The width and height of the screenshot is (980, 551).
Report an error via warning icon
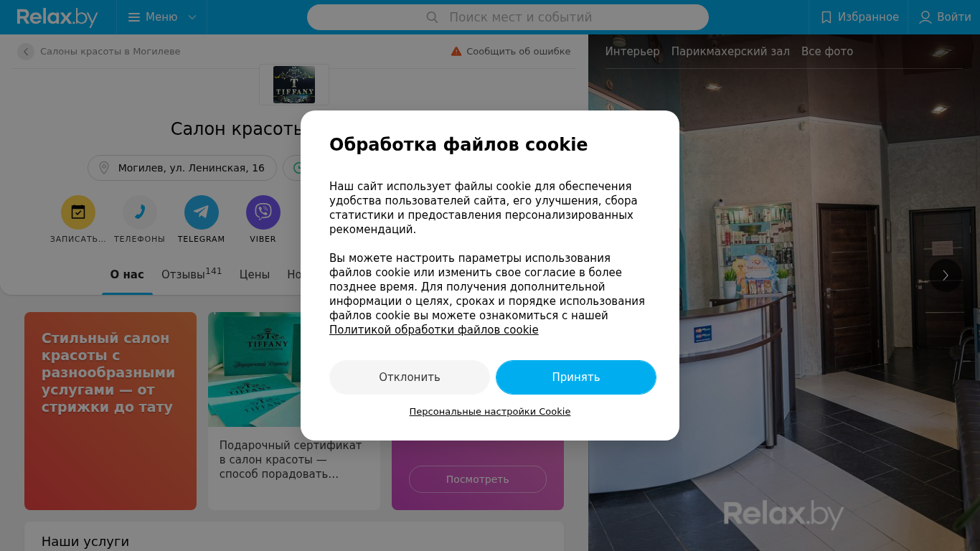tap(456, 51)
